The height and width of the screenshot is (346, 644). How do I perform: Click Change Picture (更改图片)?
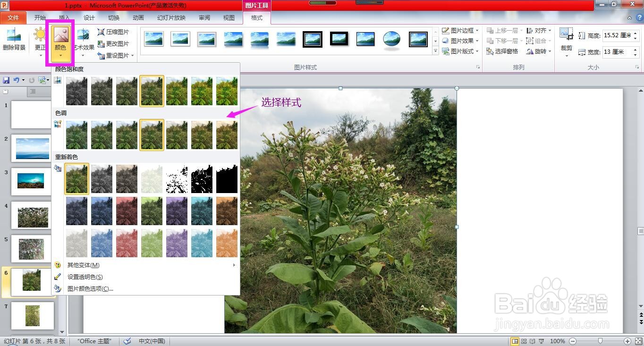(x=113, y=44)
